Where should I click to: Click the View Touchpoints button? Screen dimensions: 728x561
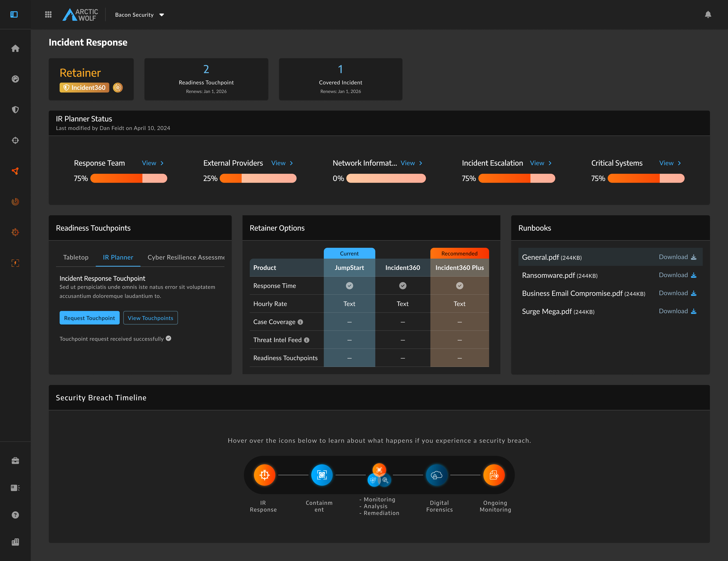coord(150,318)
